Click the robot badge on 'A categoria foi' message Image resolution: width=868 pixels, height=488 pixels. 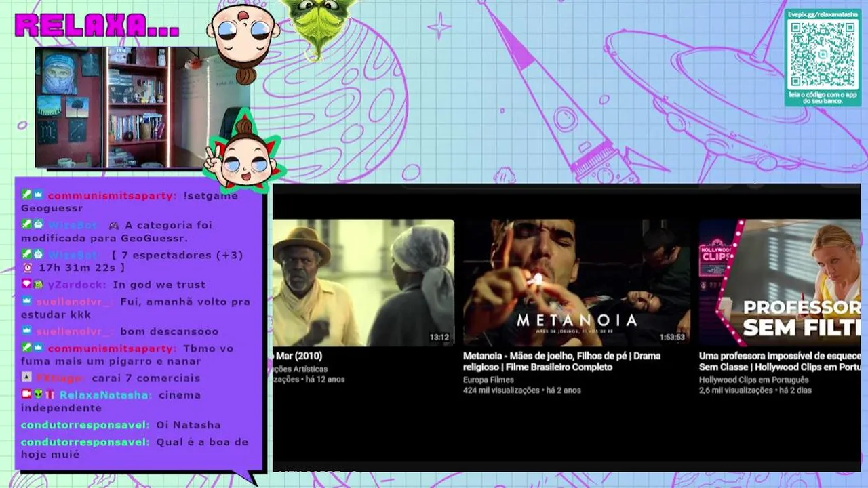pos(39,225)
